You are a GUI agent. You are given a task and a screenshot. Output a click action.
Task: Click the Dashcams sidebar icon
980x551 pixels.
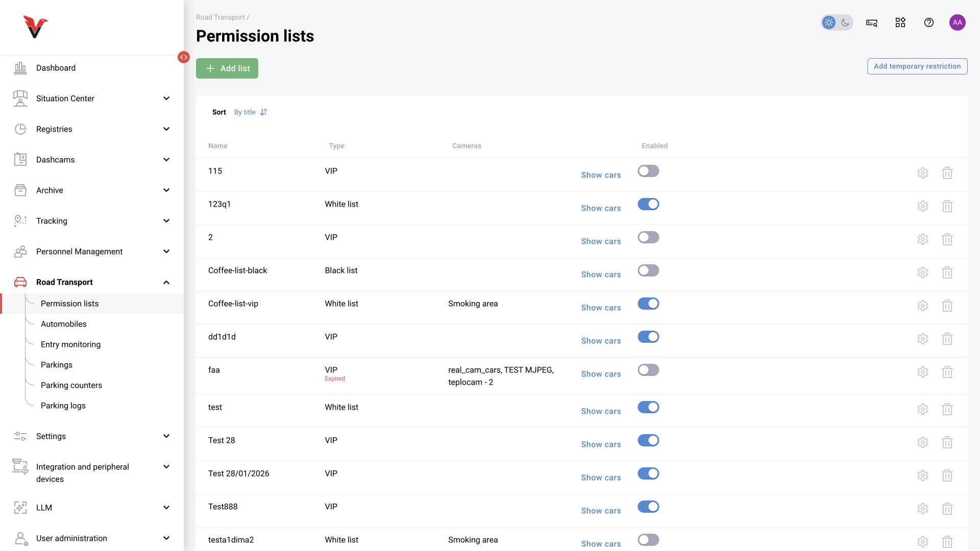[x=20, y=160]
